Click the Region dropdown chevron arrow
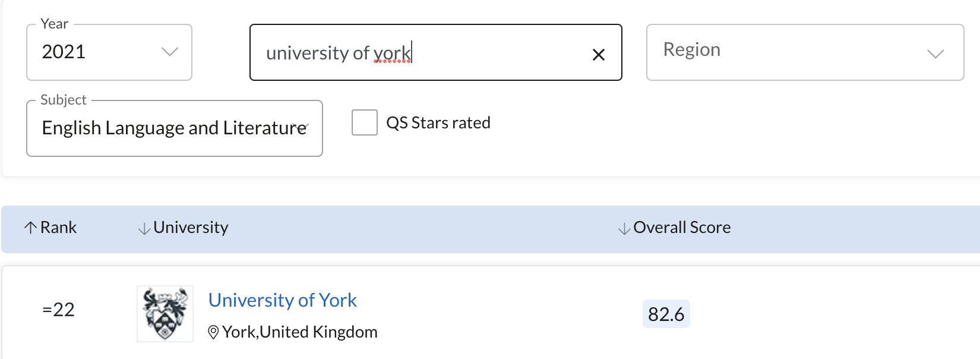The width and height of the screenshot is (980, 359). [x=935, y=54]
